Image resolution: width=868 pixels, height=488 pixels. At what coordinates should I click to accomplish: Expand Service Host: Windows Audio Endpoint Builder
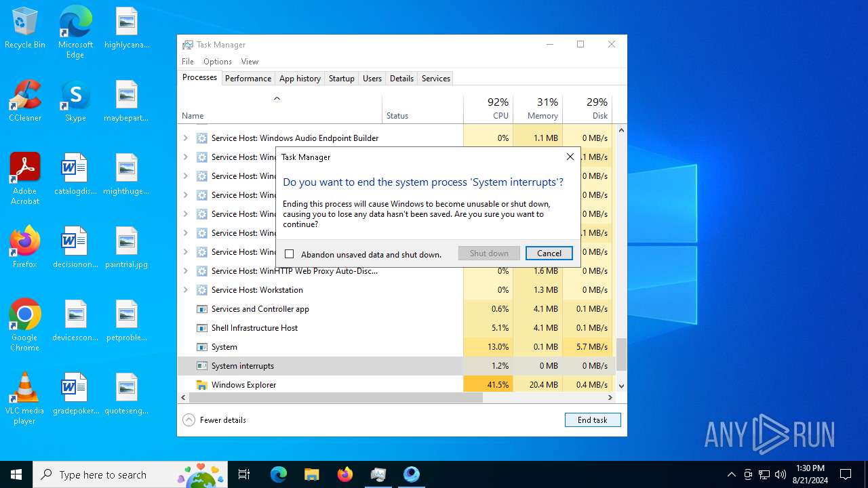point(186,138)
